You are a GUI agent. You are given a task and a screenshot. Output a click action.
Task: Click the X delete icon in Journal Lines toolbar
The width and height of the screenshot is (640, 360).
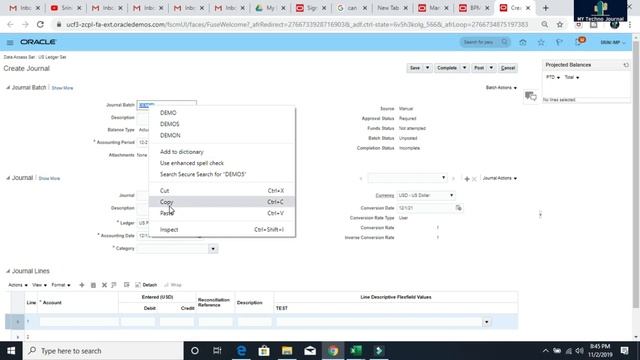pos(104,285)
